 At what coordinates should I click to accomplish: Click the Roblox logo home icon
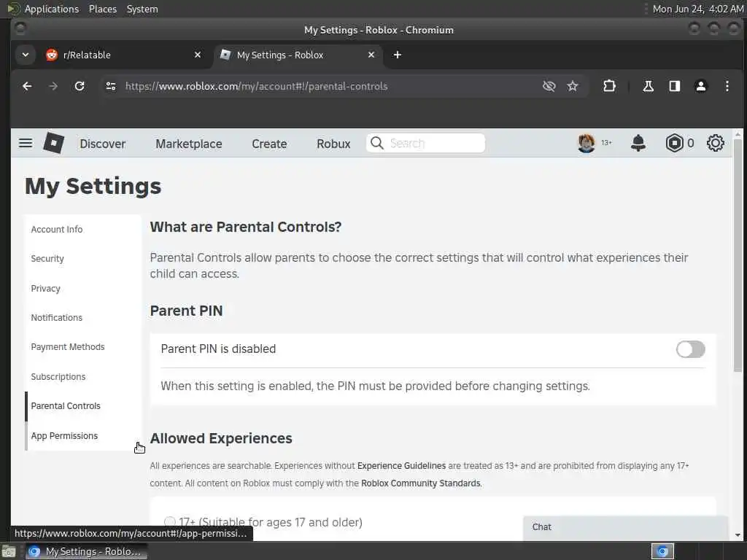pos(53,143)
